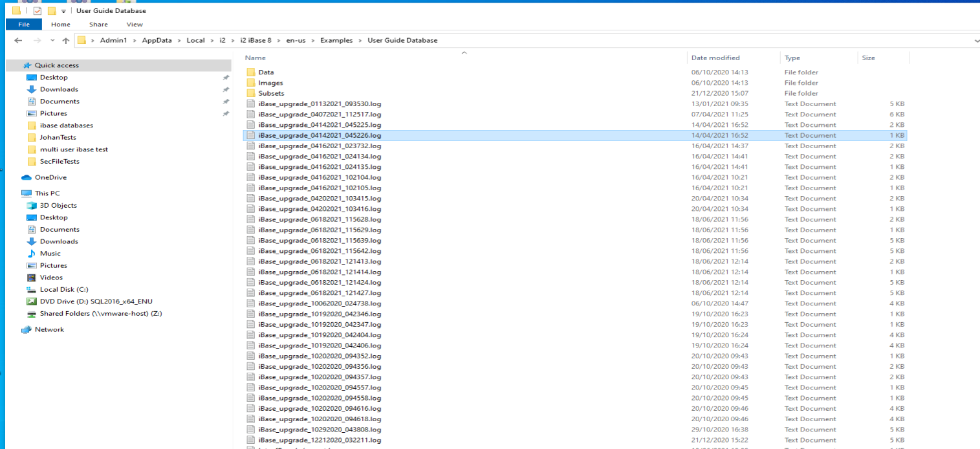
Task: Expand the Customize Quick Access Toolbar arrow
Action: point(63,11)
